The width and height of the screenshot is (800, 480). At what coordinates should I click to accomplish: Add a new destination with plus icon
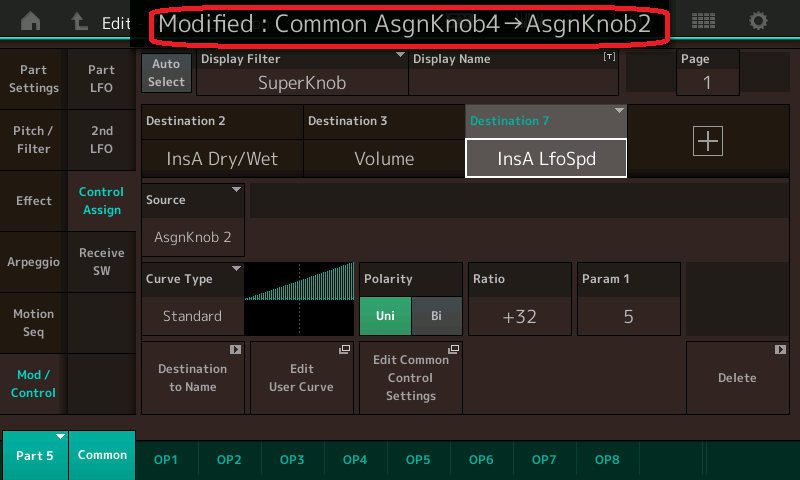[707, 142]
